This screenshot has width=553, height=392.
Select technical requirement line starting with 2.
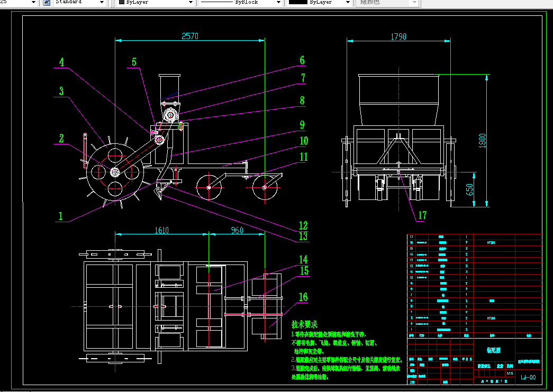(347, 360)
